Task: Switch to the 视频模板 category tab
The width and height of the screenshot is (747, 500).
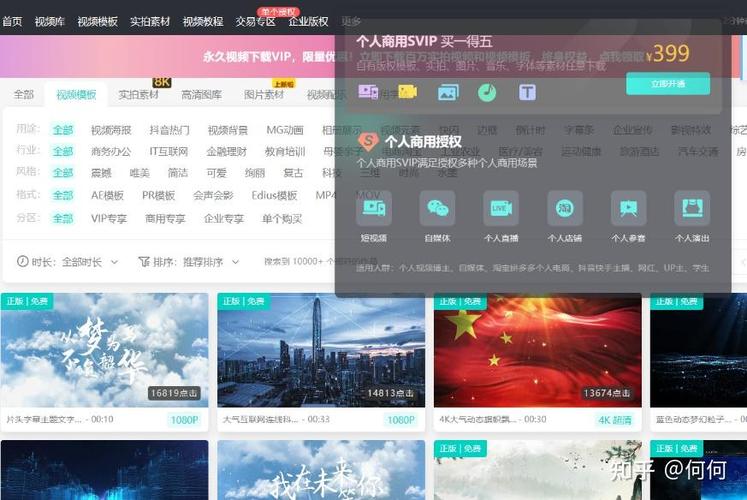Action: [76, 94]
